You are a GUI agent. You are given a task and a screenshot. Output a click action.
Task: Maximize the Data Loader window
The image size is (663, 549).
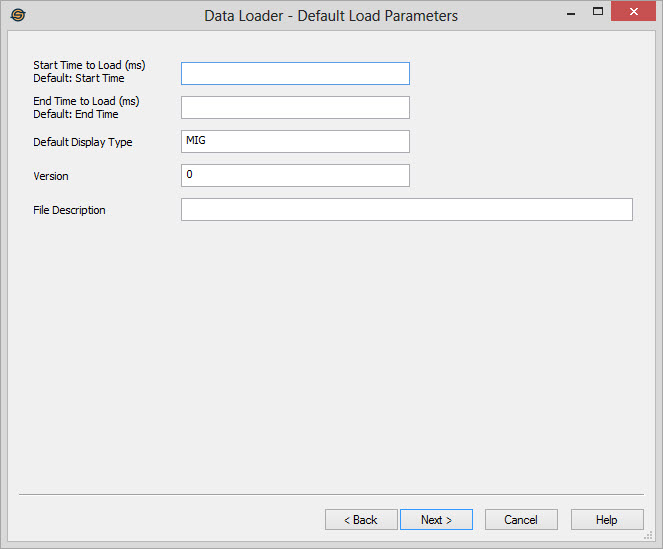[598, 13]
